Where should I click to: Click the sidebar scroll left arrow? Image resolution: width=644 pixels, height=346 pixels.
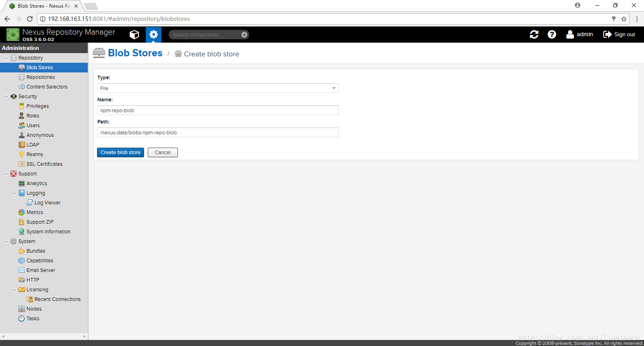[3, 336]
